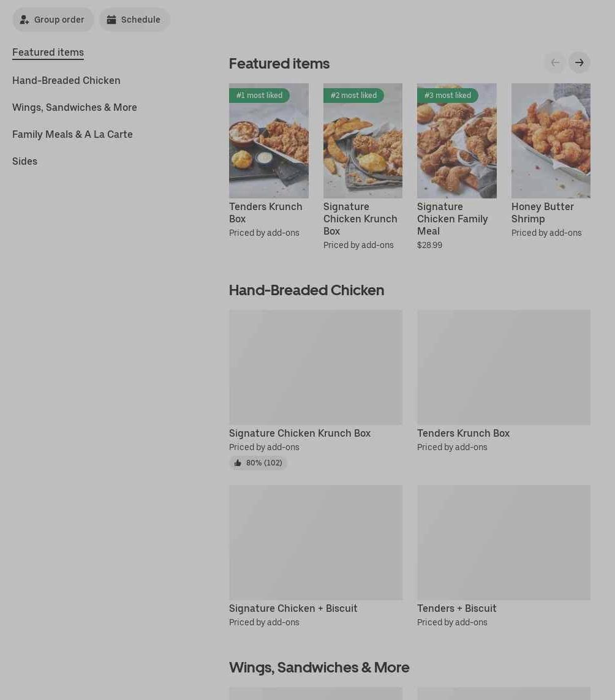Click the previous arrow in Featured items carousel
The width and height of the screenshot is (615, 700).
(x=555, y=62)
